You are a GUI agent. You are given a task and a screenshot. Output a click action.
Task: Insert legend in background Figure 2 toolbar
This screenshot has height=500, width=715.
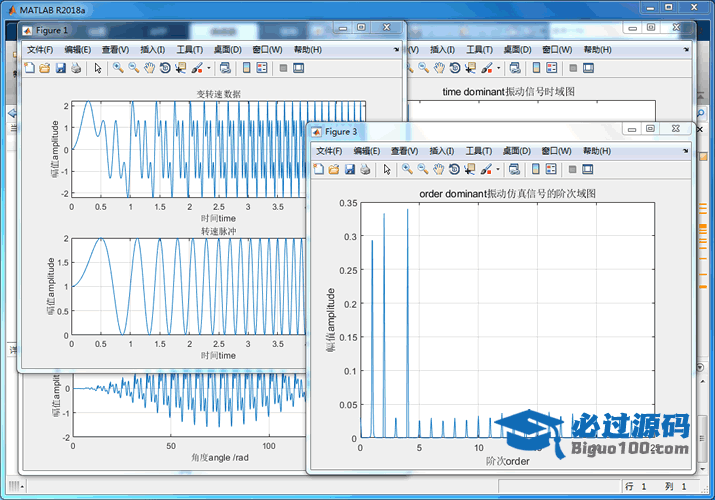(x=552, y=68)
